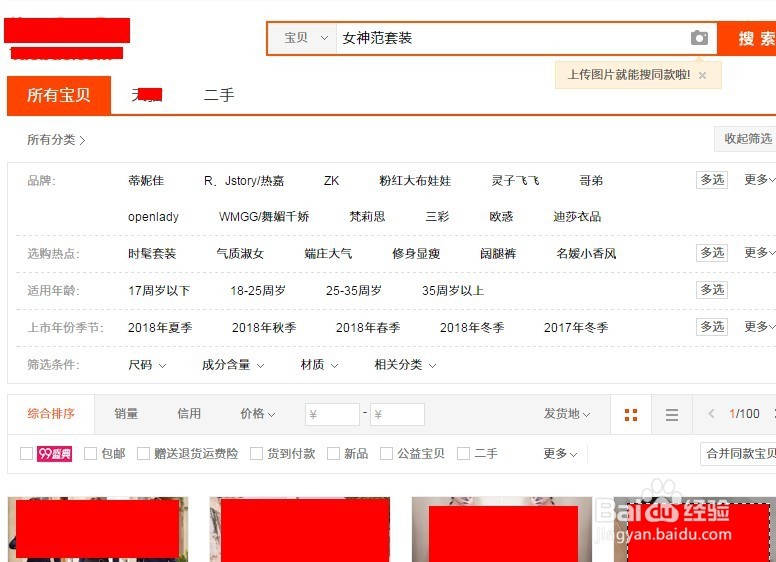This screenshot has width=776, height=562.
Task: Filter by 时髦套装
Action: click(152, 254)
